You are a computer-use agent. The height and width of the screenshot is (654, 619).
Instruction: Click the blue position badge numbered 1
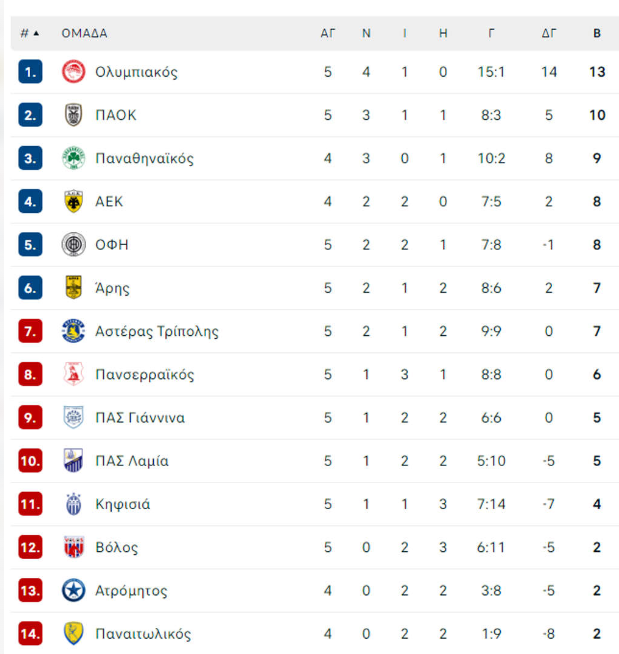(x=30, y=72)
